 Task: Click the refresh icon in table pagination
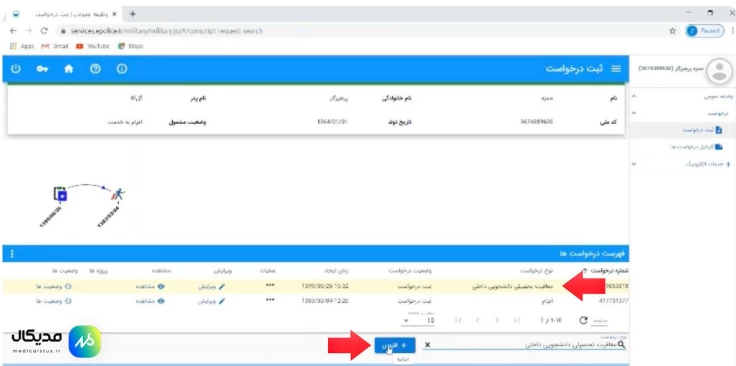[x=583, y=320]
